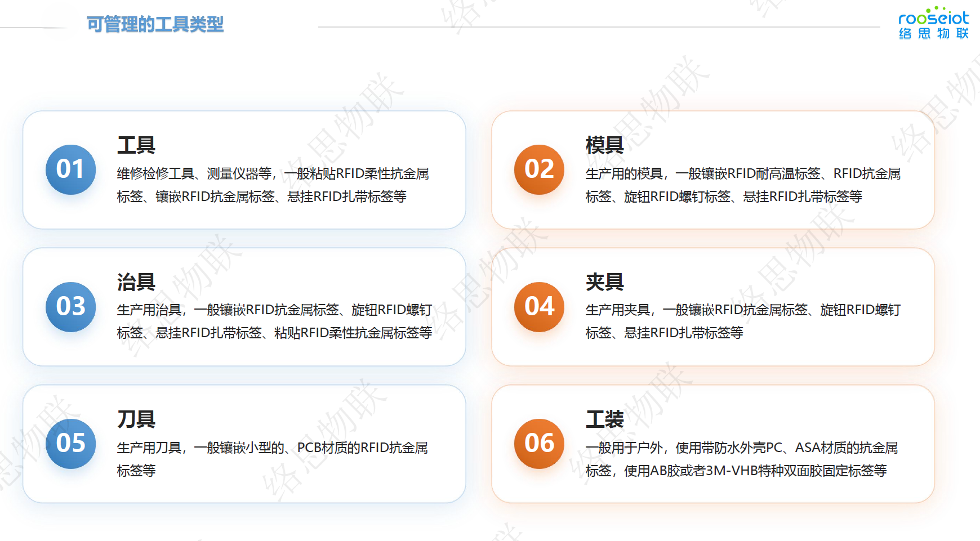Select the blue 03 circle badge
The height and width of the screenshot is (541, 980).
click(x=70, y=307)
